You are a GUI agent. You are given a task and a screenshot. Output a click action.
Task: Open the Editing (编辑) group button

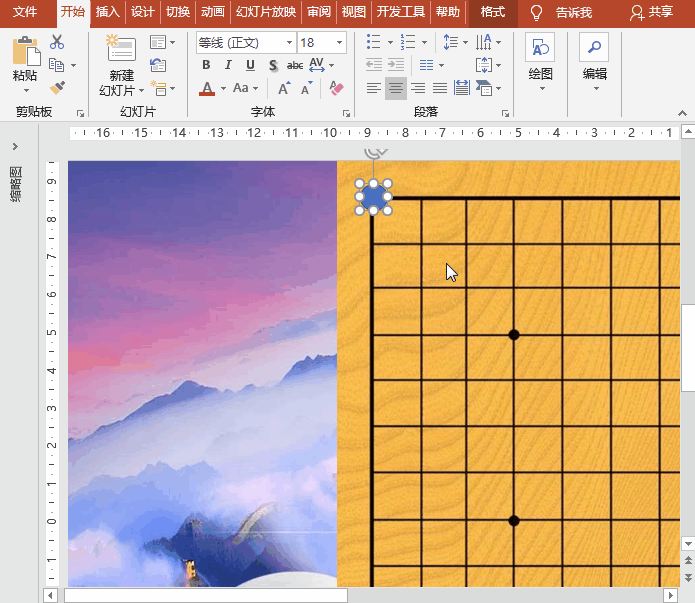(x=594, y=62)
